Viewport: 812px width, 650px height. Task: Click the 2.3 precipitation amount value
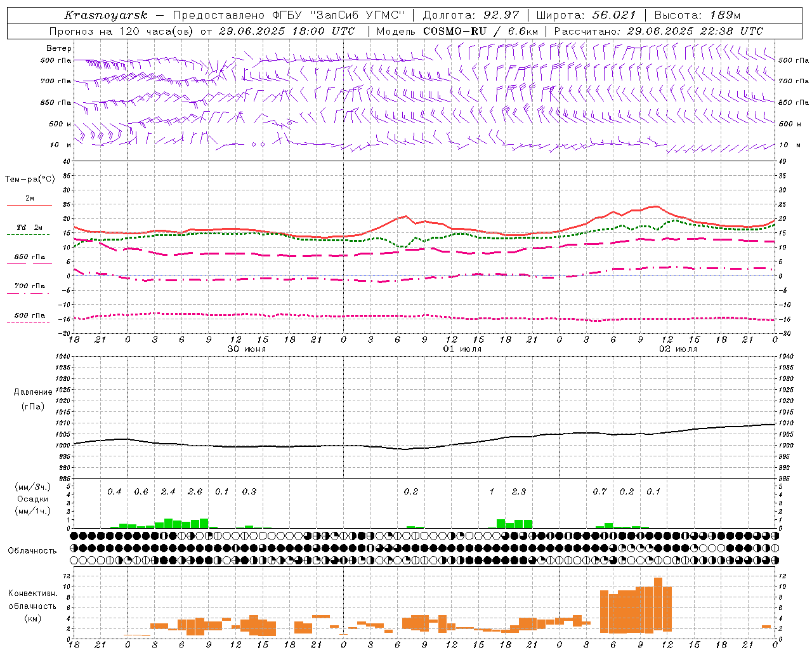(x=519, y=491)
